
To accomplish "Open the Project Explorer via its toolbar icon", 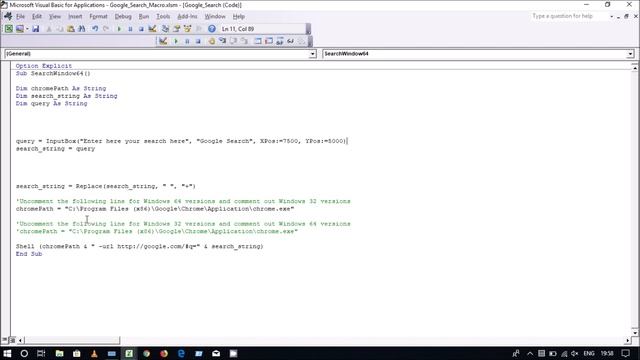I will tap(165, 29).
